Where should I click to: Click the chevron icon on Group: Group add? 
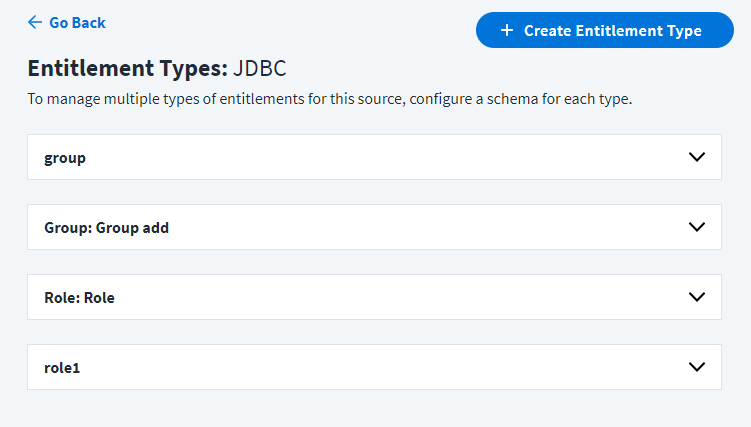[x=696, y=226]
